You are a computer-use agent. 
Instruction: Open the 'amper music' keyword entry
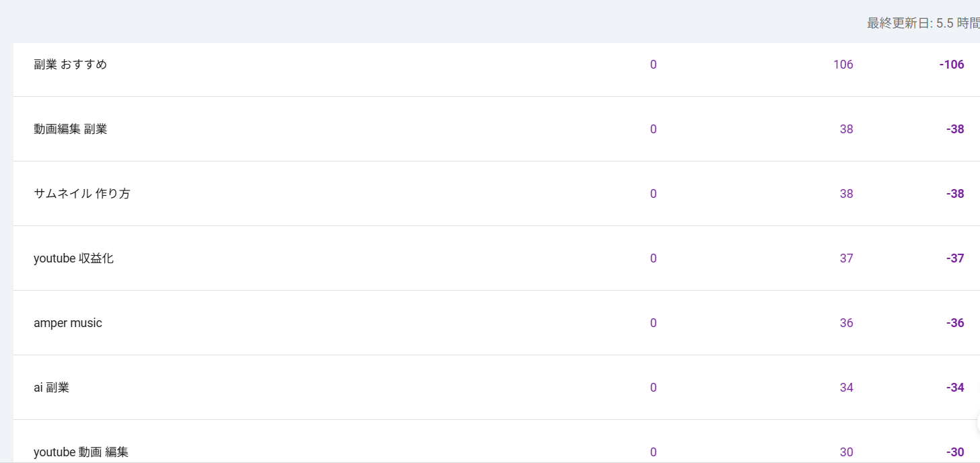point(68,323)
